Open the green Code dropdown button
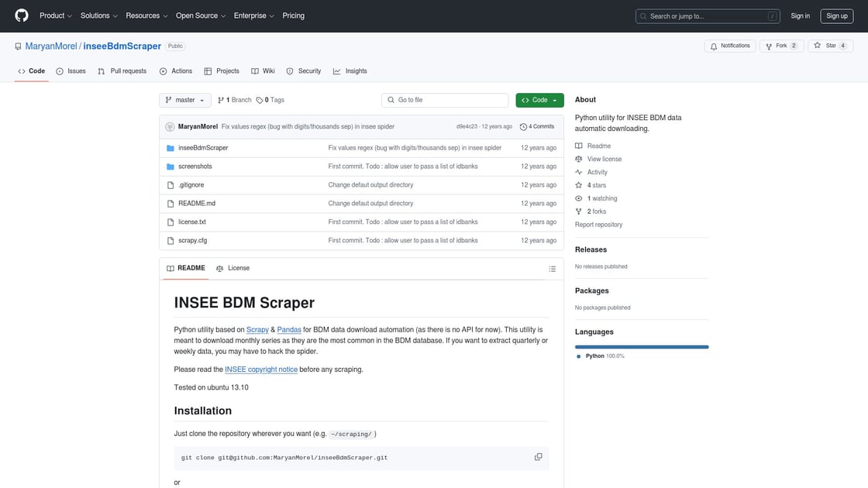This screenshot has width=868, height=488. click(x=539, y=100)
